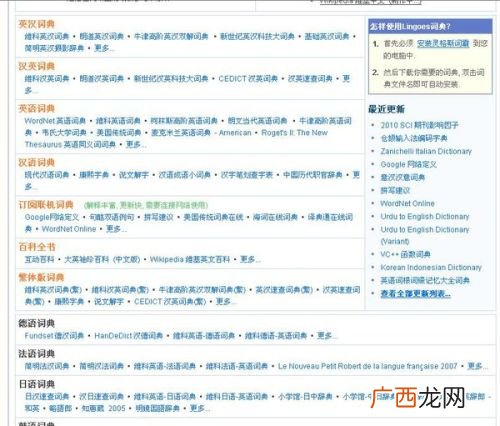Open 新世纪英汉科技大词典 link
Screen dimensions: 500x426
coord(257,36)
